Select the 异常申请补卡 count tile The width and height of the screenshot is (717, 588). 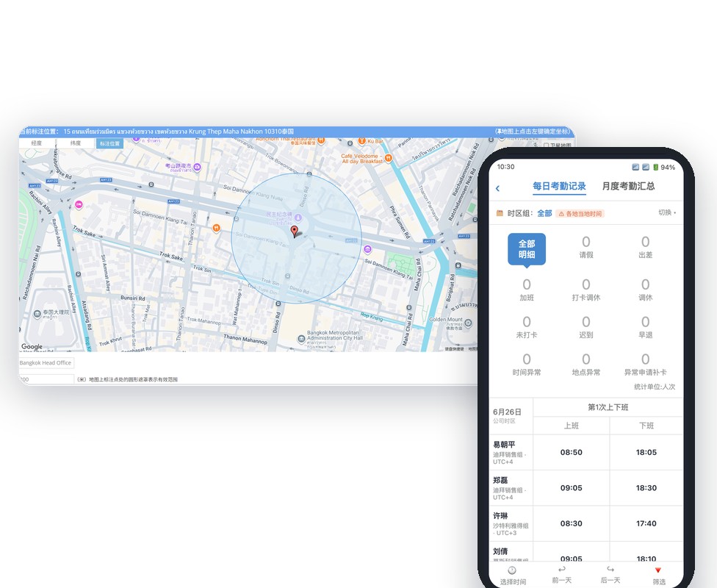click(x=645, y=365)
